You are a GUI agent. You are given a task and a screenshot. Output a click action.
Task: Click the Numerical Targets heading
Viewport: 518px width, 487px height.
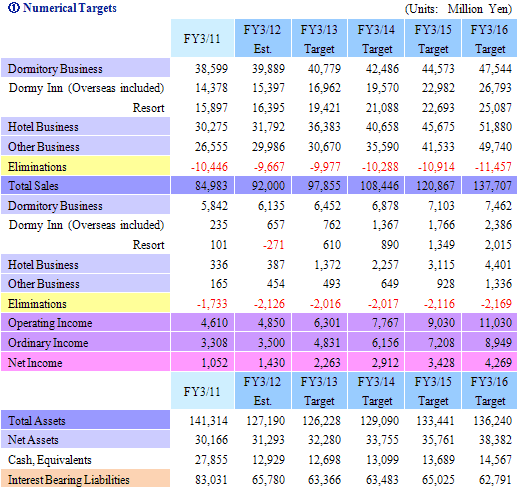point(62,8)
